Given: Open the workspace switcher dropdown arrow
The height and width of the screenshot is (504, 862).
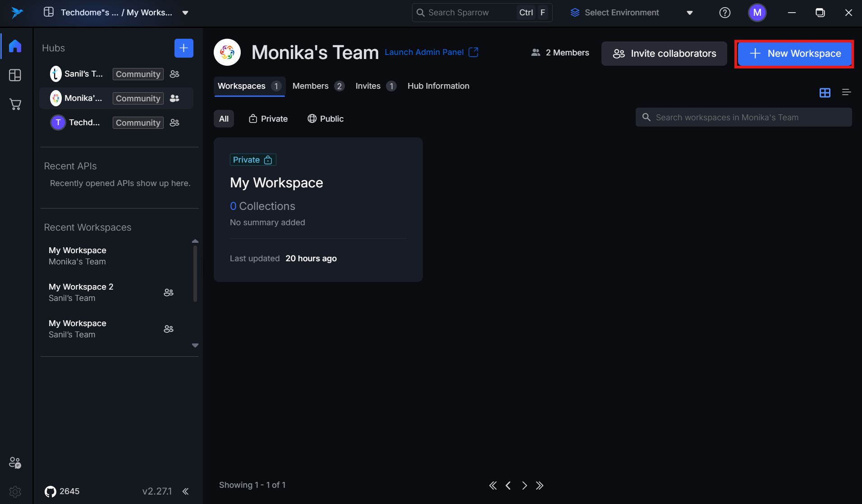Looking at the screenshot, I should (x=185, y=13).
